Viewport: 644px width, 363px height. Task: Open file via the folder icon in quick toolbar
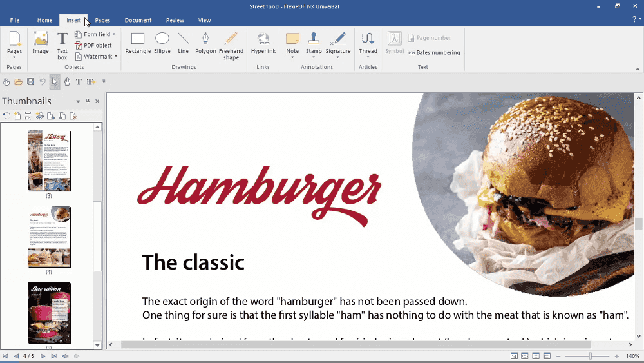coord(19,82)
